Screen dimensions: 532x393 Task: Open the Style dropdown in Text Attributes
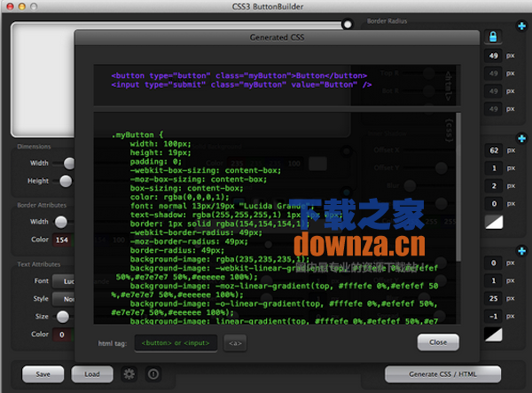point(64,299)
